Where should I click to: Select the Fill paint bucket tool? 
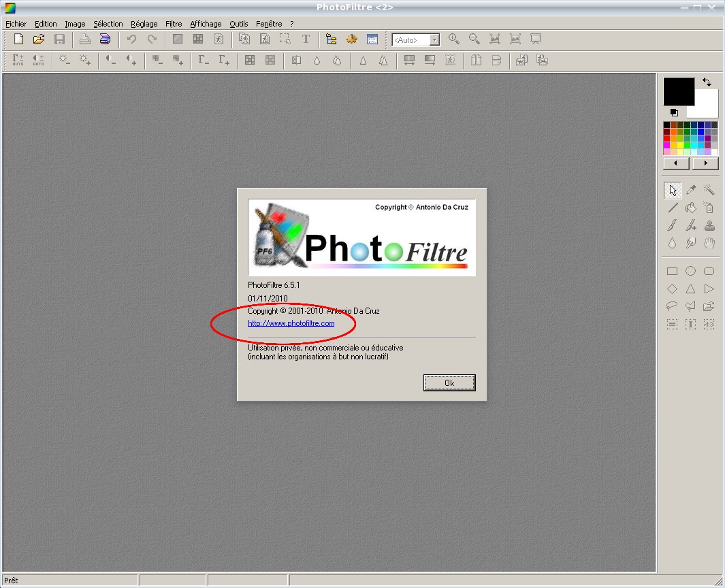click(x=691, y=208)
